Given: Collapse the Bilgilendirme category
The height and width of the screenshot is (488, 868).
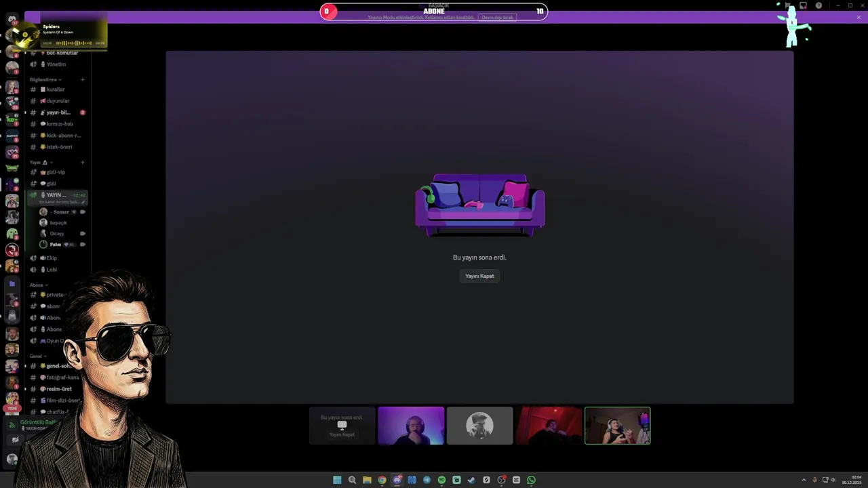Looking at the screenshot, I should (45, 80).
